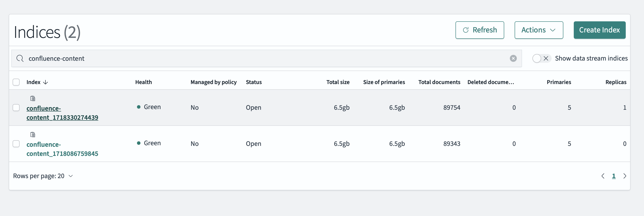This screenshot has width=644, height=216.
Task: Open the confluence-content_1718086759845 index link
Action: (62, 149)
